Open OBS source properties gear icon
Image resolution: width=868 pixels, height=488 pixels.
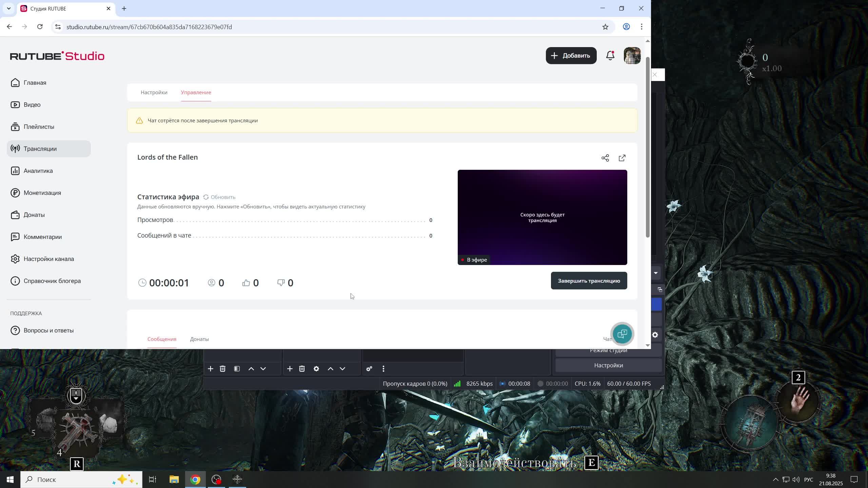click(x=316, y=369)
